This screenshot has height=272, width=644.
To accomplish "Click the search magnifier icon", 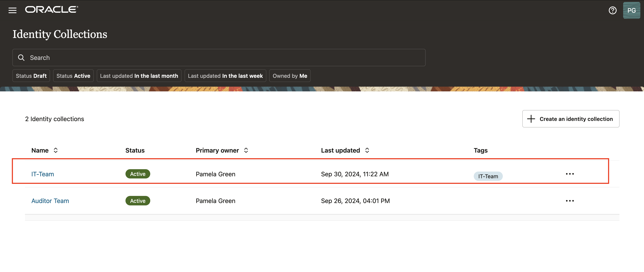I will [21, 58].
